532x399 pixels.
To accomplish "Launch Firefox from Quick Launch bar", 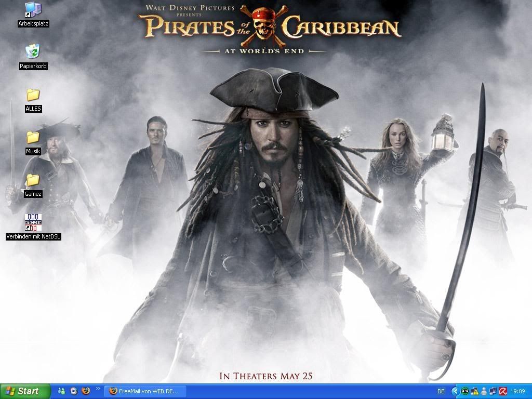I will point(86,391).
